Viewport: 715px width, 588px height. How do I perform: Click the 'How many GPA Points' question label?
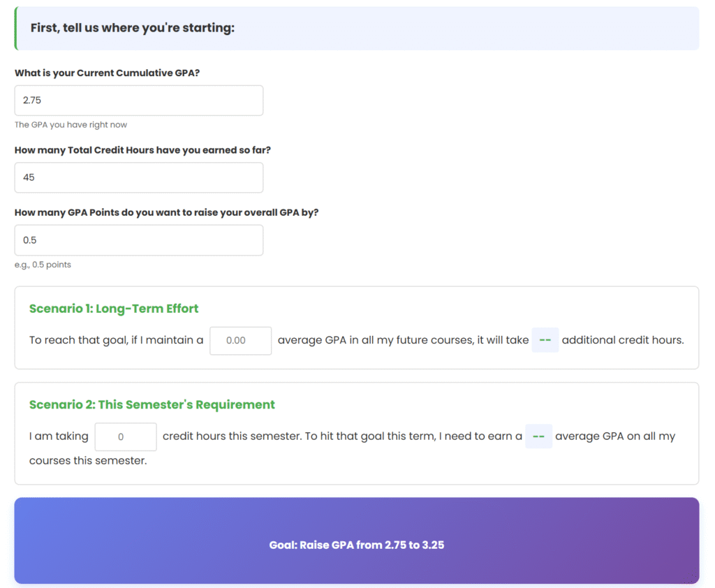[x=166, y=212]
